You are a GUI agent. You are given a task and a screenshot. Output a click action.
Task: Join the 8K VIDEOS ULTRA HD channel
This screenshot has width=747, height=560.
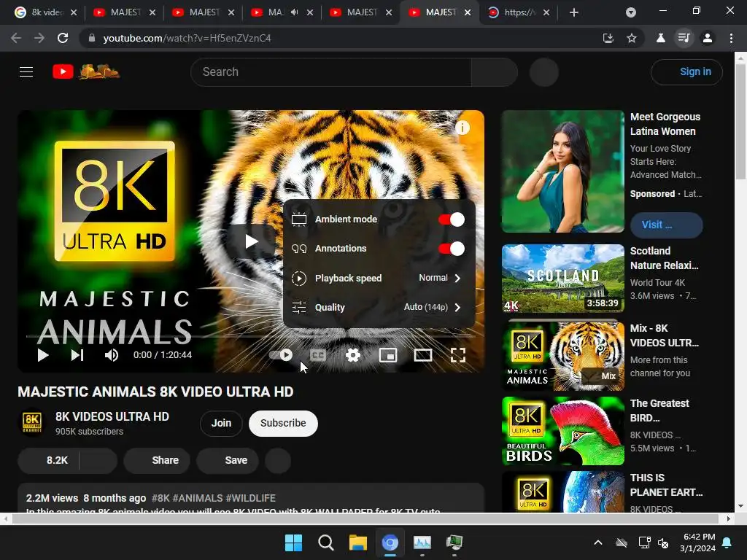(x=221, y=424)
